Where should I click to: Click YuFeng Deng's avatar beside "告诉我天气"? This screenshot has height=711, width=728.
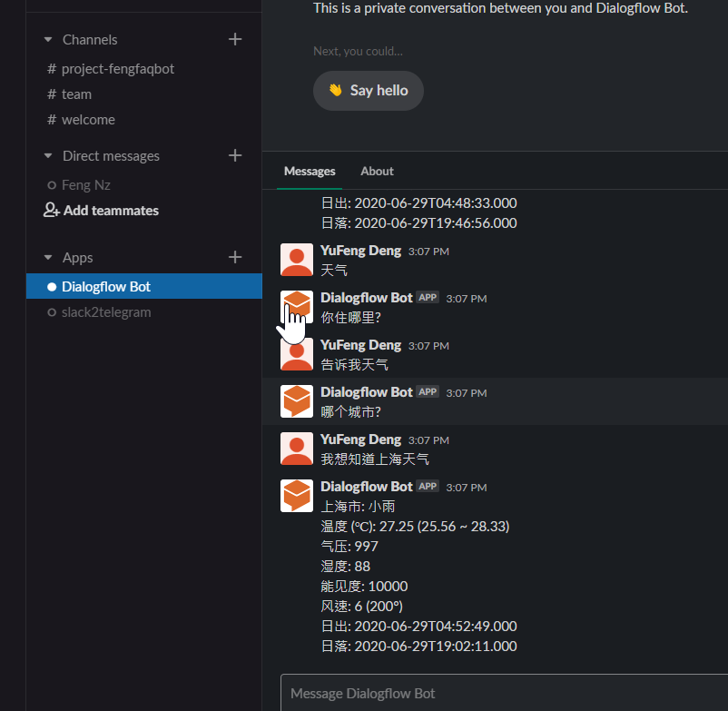[297, 354]
